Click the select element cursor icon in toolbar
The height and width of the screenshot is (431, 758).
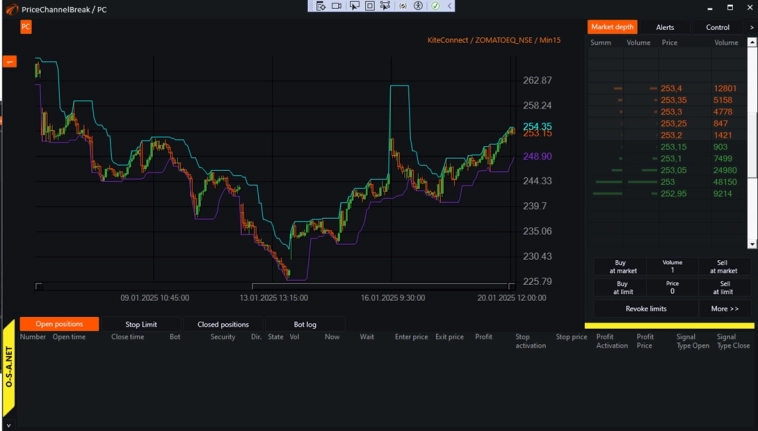[353, 6]
